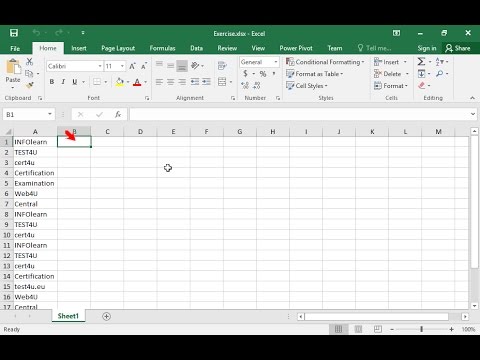Click the Insert Function fx icon

[118, 114]
